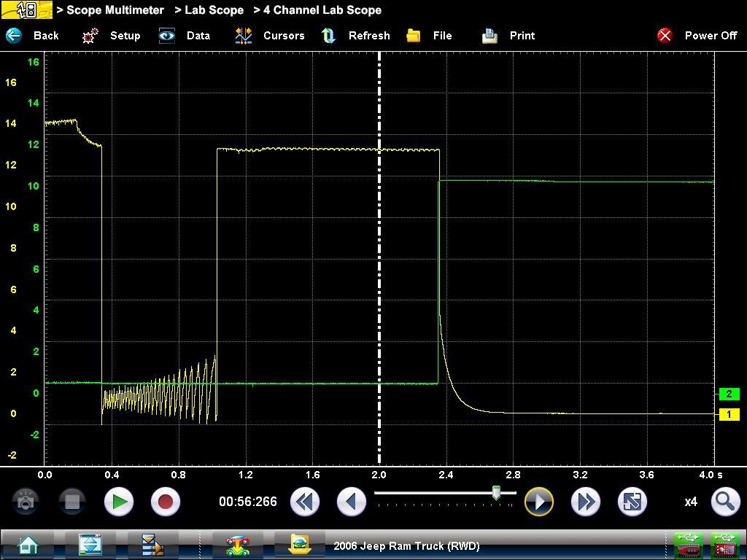Open the File folder menu
The width and height of the screenshot is (747, 560).
coord(414,35)
